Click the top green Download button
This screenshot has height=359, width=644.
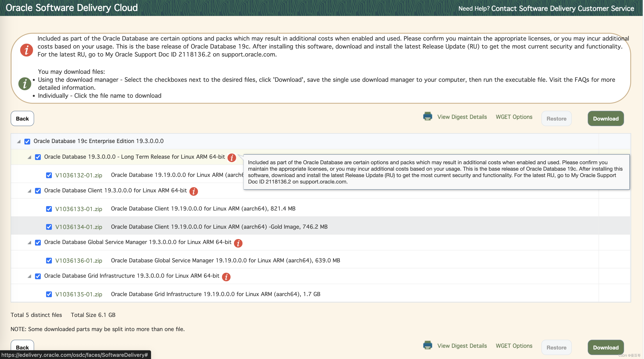(x=606, y=119)
